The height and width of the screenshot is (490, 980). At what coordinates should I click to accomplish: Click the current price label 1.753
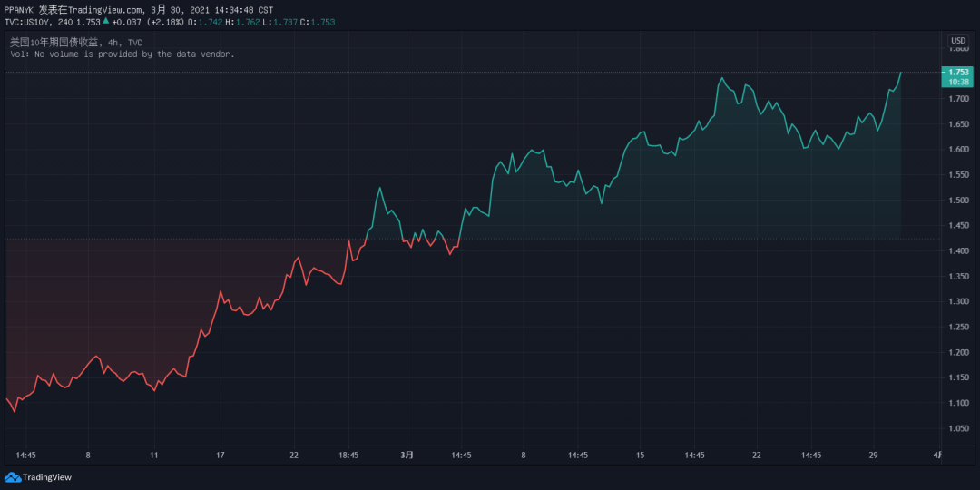959,72
